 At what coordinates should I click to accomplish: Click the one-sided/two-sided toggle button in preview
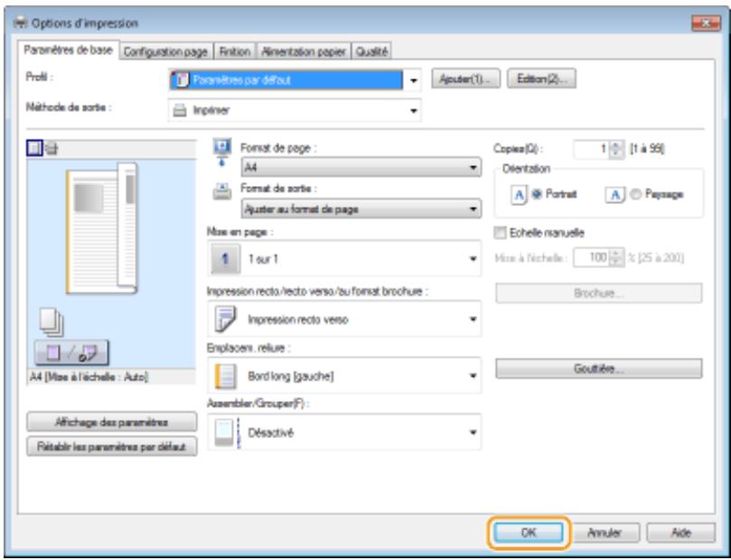pyautogui.click(x=71, y=353)
